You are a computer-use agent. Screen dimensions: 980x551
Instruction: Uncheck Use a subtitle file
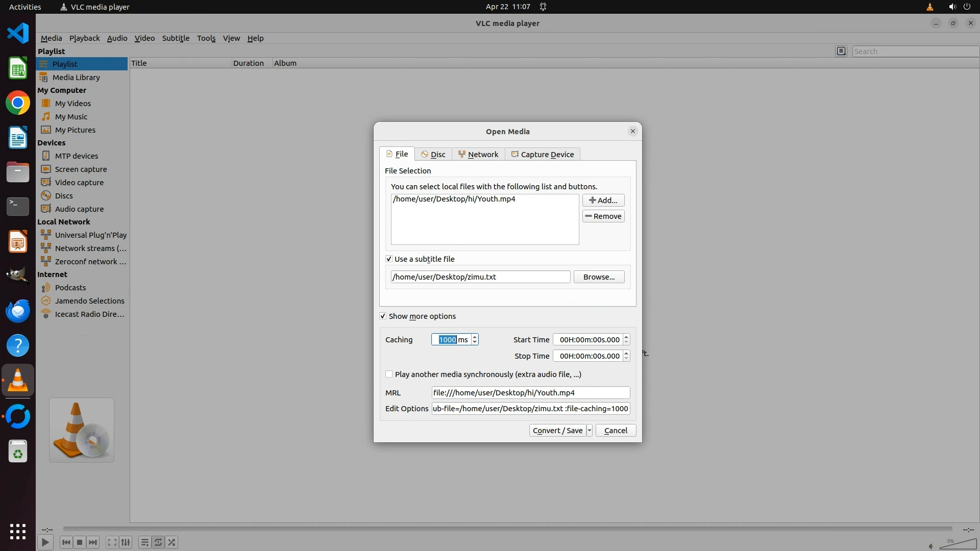point(389,259)
